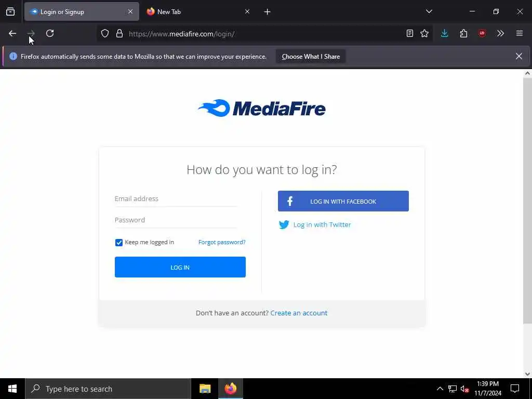Show more tools overflow chevrons
The width and height of the screenshot is (532, 399).
pos(500,33)
